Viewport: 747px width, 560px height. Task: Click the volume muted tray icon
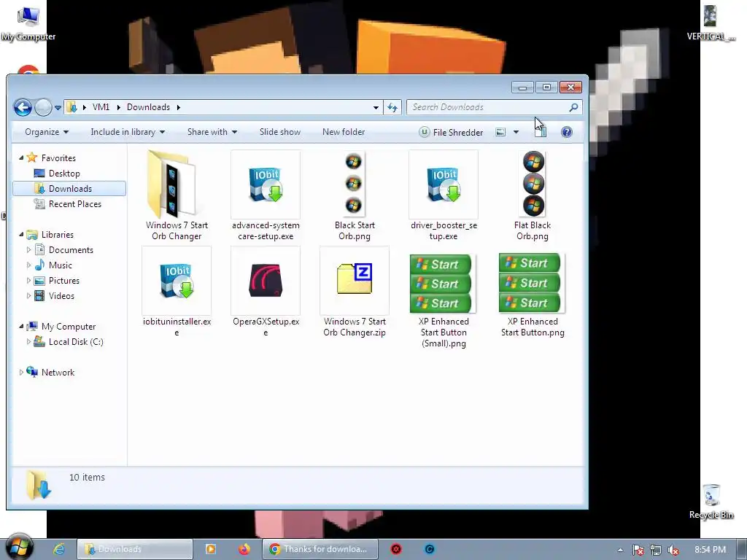pyautogui.click(x=673, y=550)
